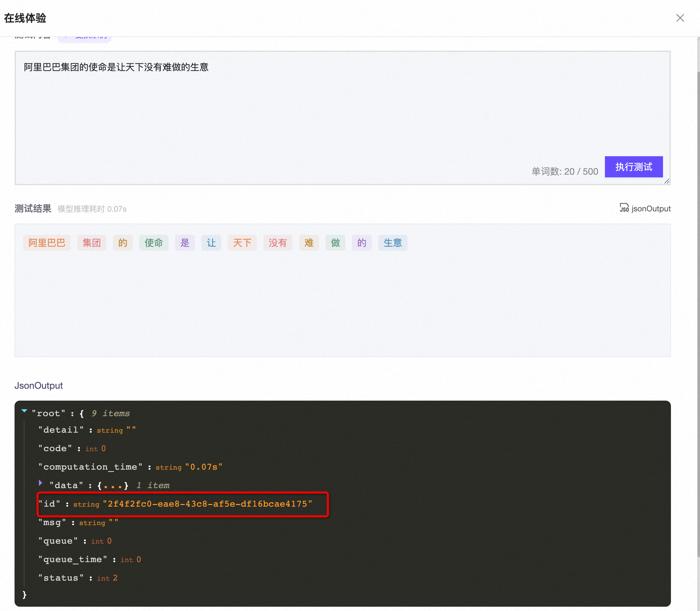Click the 难 token tag
Screen dimensions: 700x611
click(x=309, y=243)
